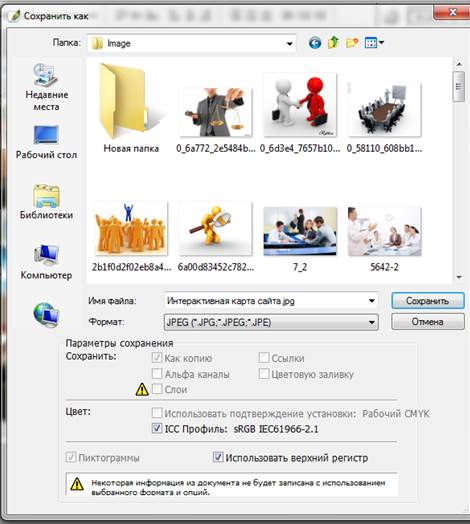The height and width of the screenshot is (524, 470).
Task: Close the Сохранить как dialog
Action: tap(452, 12)
